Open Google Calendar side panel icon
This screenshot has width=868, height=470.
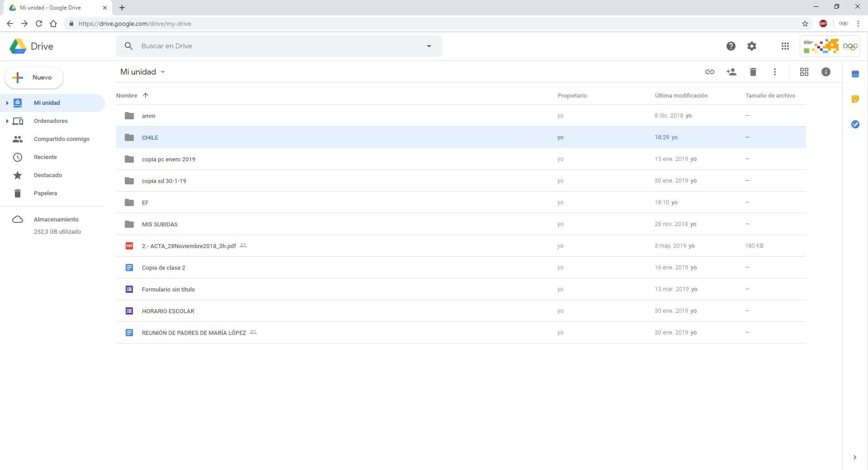(855, 74)
